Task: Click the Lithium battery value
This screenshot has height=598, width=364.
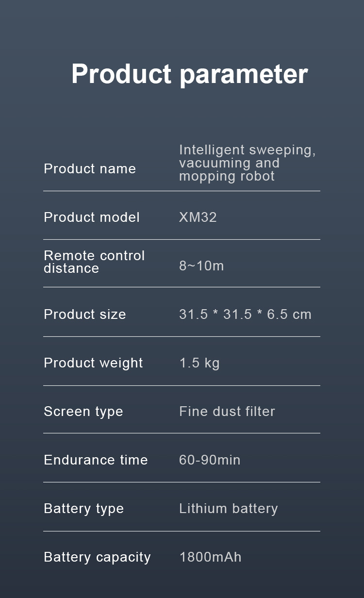Action: click(x=229, y=509)
